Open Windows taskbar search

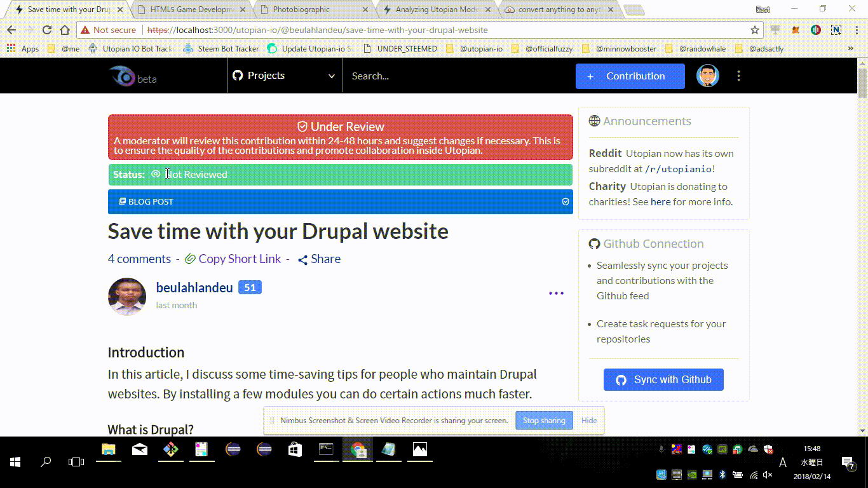coord(46,462)
